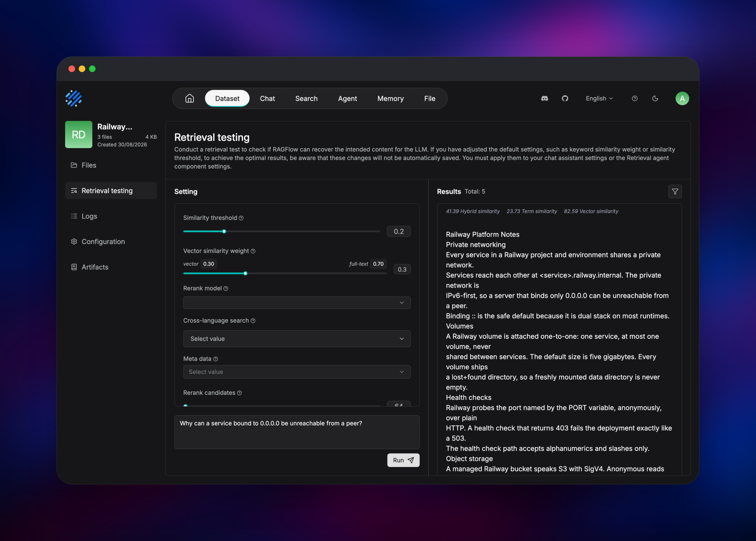Show Similarity threshold help tooltip icon
Image resolution: width=756 pixels, height=541 pixels.
241,218
